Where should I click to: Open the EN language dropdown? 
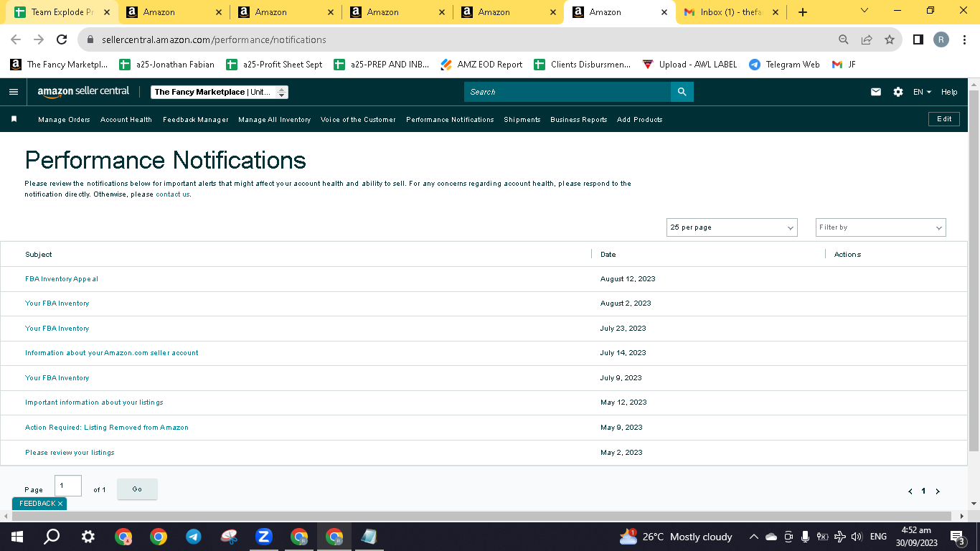[922, 92]
